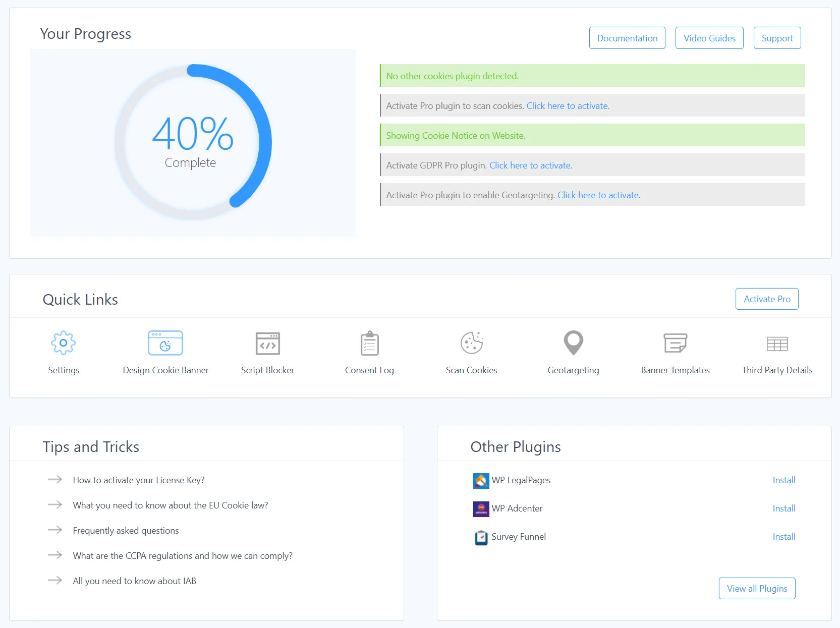
Task: Click the Settings quick link label
Action: pos(64,370)
